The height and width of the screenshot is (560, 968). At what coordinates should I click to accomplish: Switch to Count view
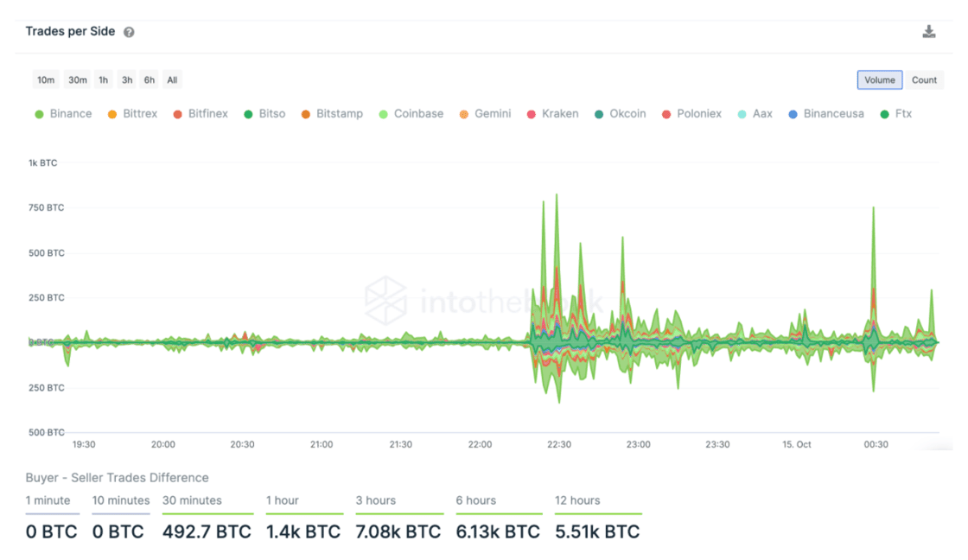[924, 80]
